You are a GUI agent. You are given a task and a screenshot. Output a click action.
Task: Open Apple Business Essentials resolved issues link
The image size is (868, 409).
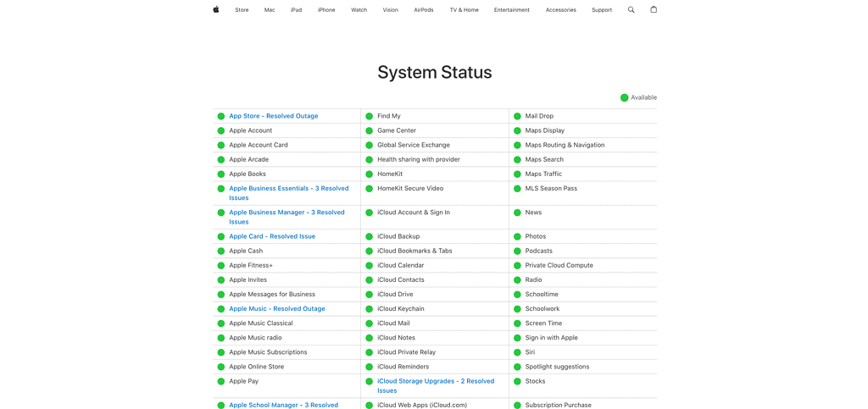[289, 193]
